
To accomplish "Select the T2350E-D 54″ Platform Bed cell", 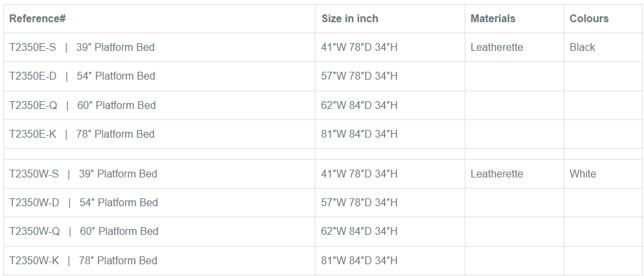I will coord(82,76).
